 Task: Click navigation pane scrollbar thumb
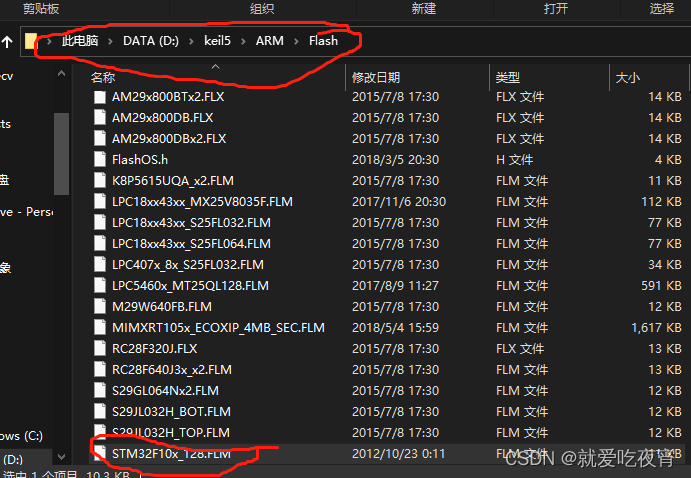tap(61, 154)
